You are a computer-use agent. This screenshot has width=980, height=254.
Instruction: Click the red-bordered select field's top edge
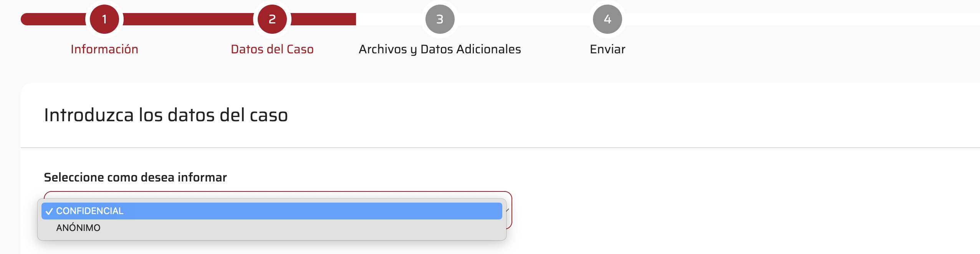pos(277,192)
